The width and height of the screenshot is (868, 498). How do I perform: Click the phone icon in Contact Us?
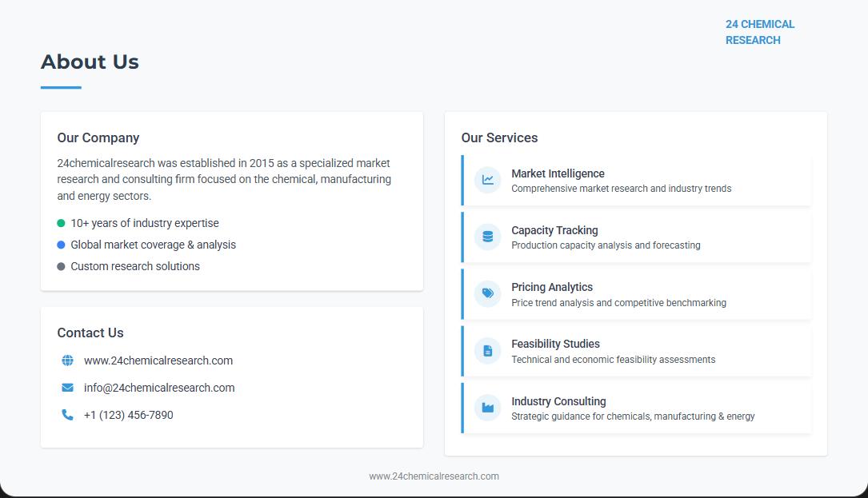[x=67, y=415]
